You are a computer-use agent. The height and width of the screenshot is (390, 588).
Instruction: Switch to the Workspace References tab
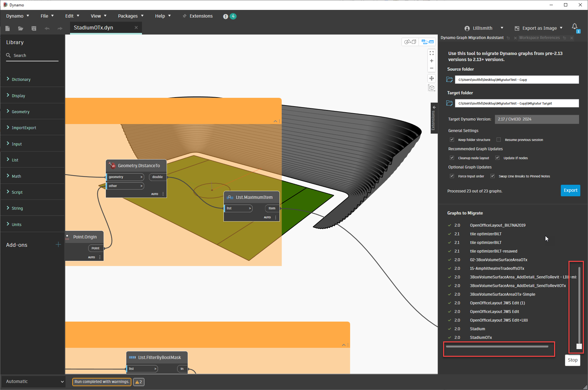[x=539, y=37]
